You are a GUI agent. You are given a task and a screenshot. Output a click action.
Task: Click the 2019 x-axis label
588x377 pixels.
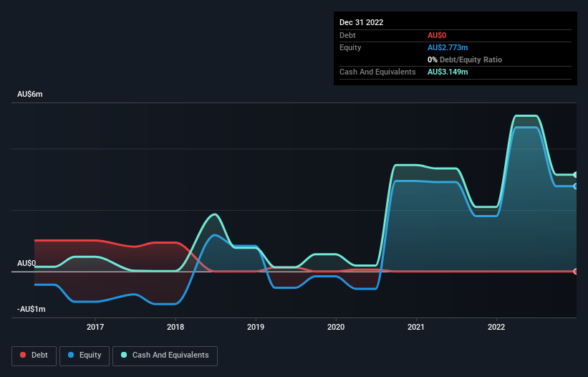[x=256, y=327]
